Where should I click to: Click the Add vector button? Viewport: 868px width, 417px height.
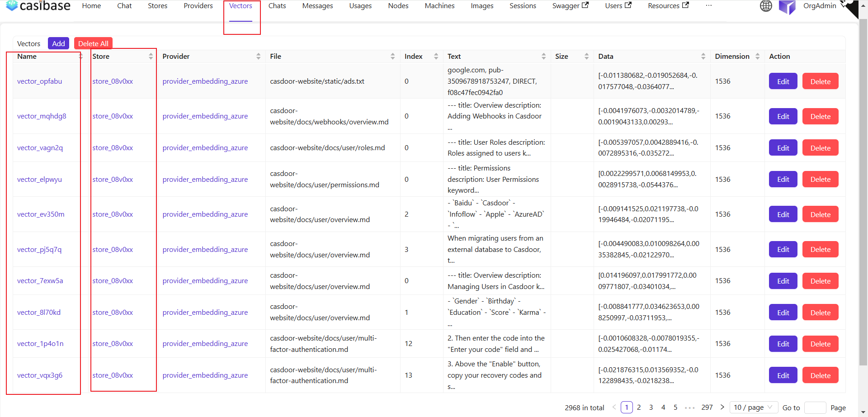pyautogui.click(x=58, y=43)
